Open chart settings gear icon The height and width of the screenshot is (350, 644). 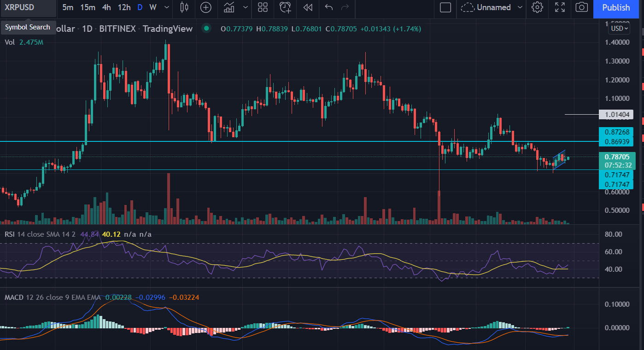[537, 7]
